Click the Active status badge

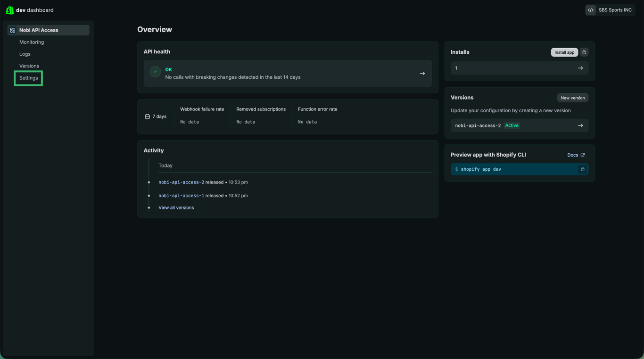[x=512, y=125]
